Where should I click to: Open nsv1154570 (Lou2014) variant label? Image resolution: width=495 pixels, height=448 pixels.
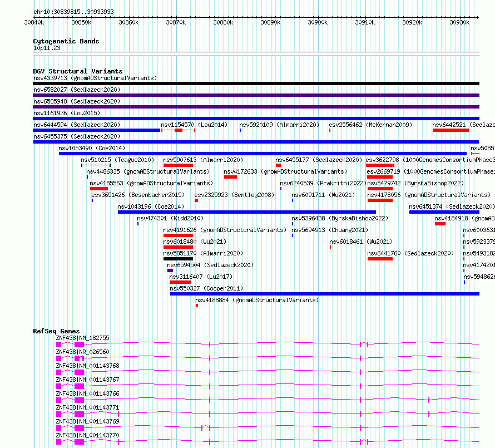point(194,125)
